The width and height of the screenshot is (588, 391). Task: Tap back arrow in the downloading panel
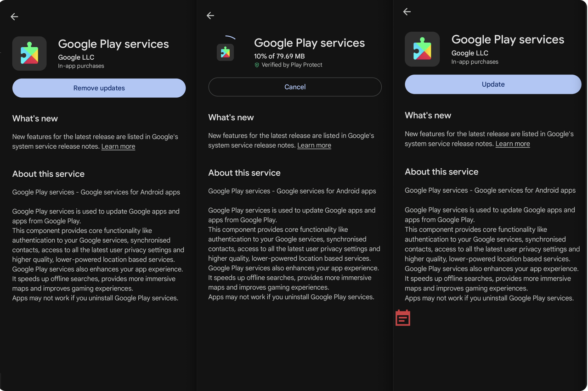tap(210, 16)
